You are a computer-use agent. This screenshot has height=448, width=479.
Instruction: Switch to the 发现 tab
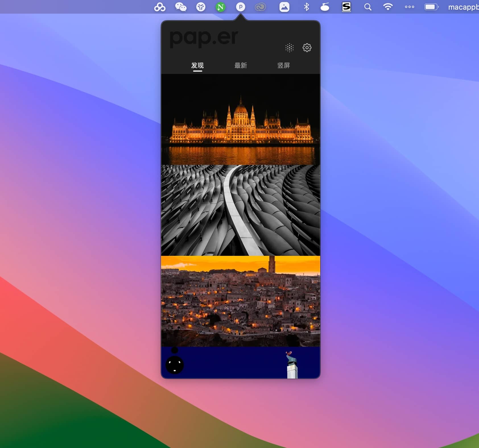[197, 65]
